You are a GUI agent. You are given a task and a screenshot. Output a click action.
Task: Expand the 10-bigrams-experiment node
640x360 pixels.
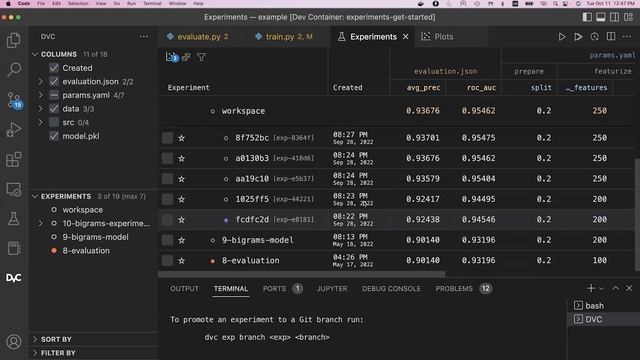coord(40,223)
